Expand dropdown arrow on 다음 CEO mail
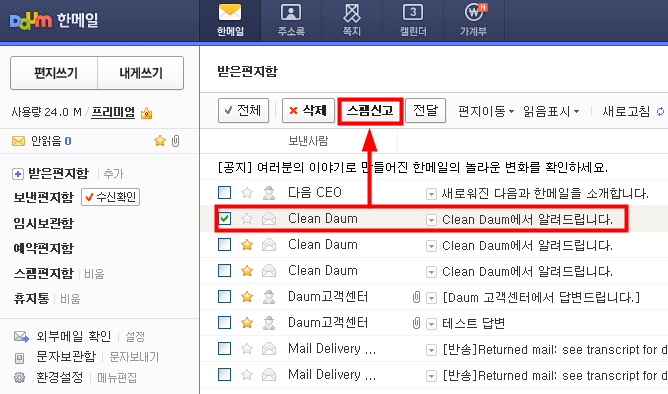Screen dimensions: 668x394 point(431,195)
